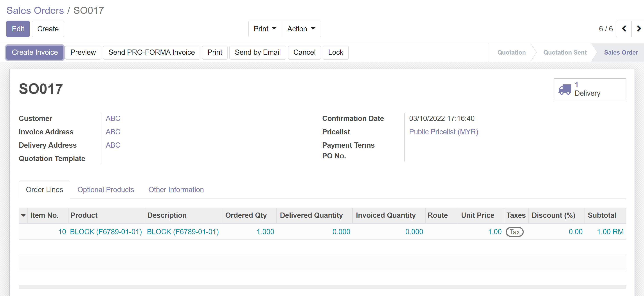Open the Other Information tab
644x296 pixels.
click(176, 190)
